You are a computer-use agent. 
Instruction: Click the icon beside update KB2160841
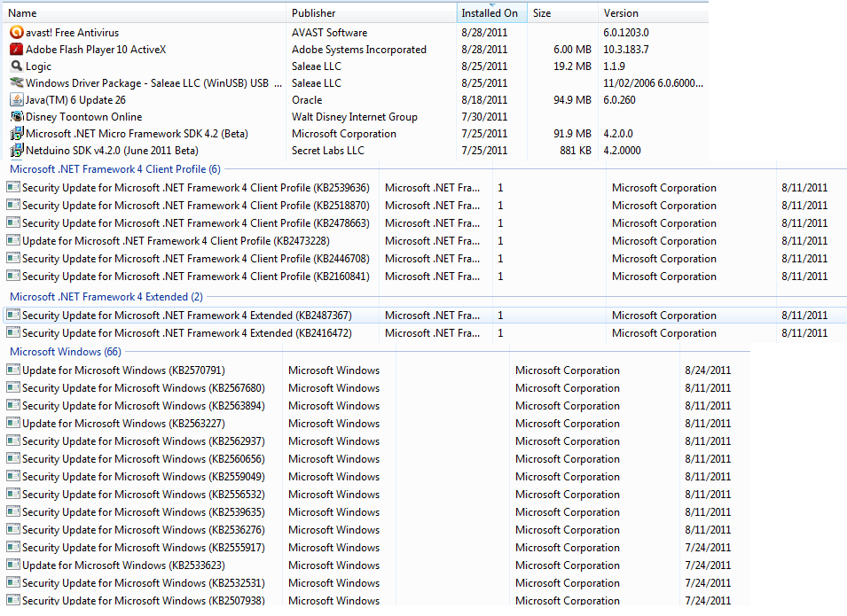tap(13, 276)
